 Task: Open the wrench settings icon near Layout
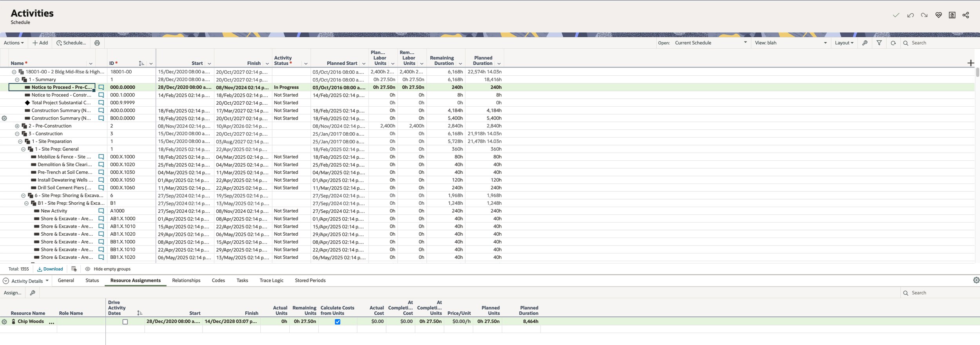point(865,43)
